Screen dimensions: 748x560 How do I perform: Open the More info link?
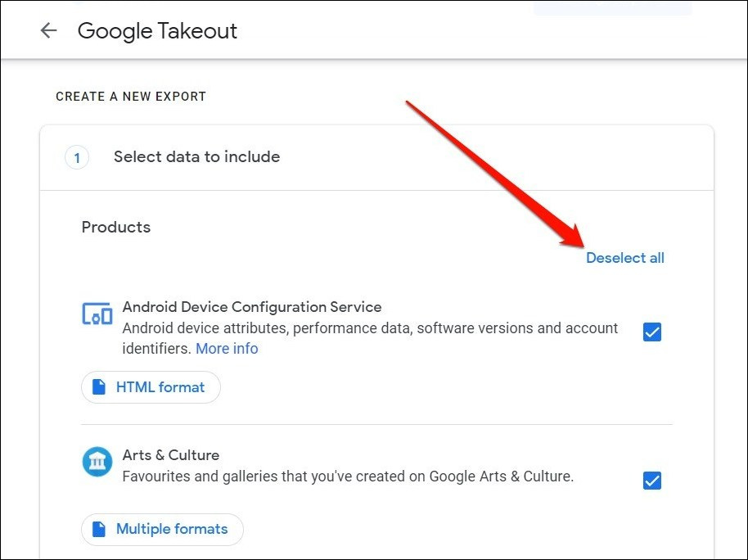227,349
